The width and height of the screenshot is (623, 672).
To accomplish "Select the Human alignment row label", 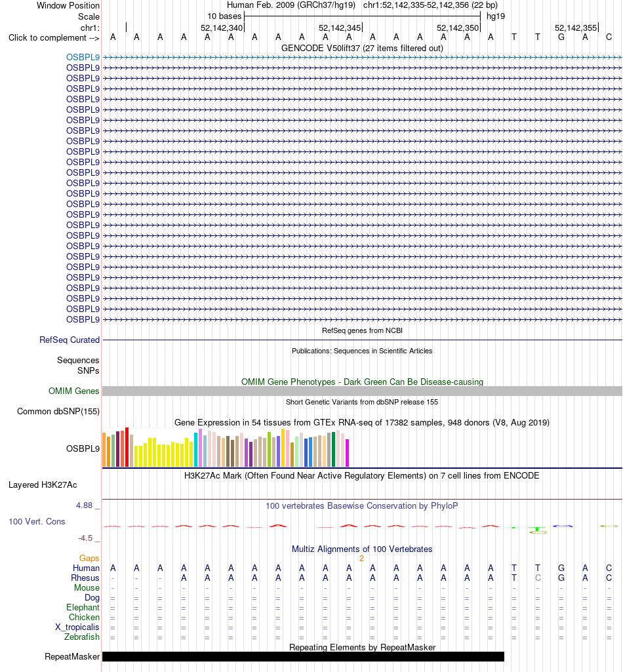I will click(86, 568).
